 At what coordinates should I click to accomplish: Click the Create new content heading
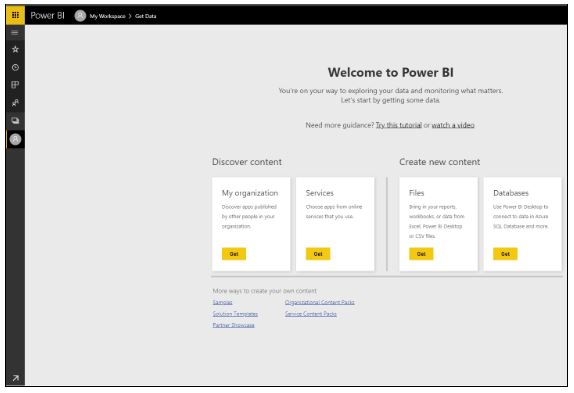pos(439,162)
